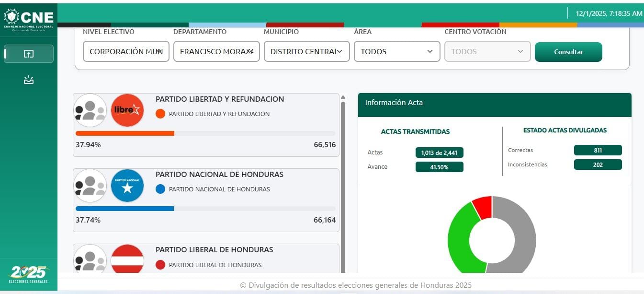The height and width of the screenshot is (294, 644).
Task: Open the Centro Votación dropdown
Action: point(487,51)
